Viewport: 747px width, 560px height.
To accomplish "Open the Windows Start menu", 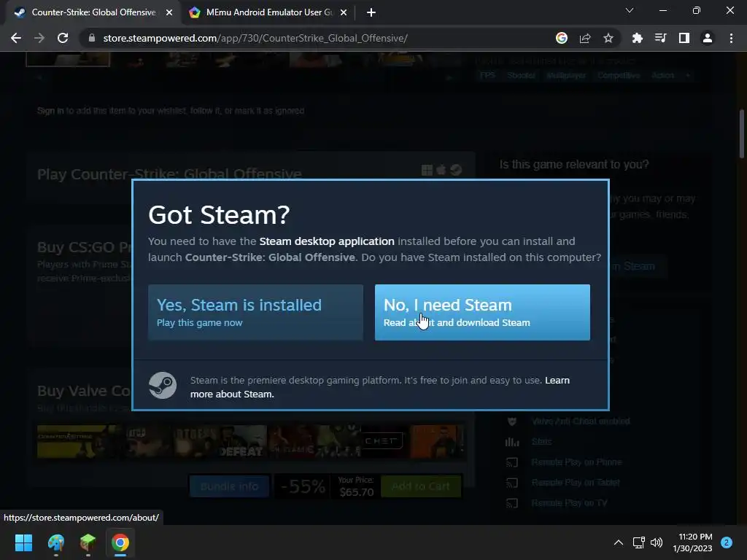I will click(23, 542).
